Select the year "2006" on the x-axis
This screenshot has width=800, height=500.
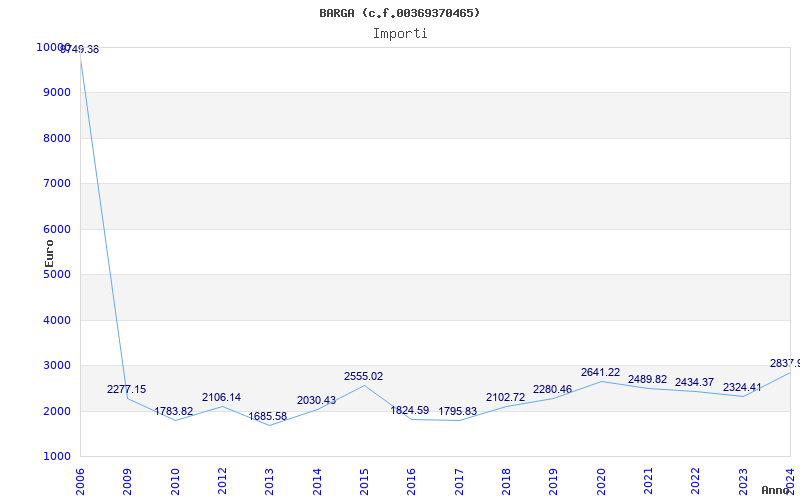pyautogui.click(x=80, y=482)
